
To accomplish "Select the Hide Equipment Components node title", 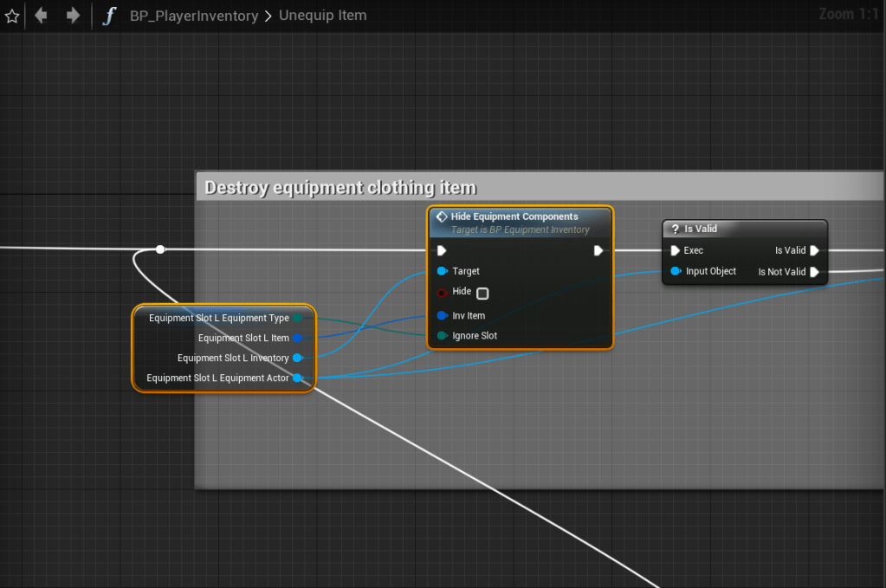I will [x=514, y=216].
